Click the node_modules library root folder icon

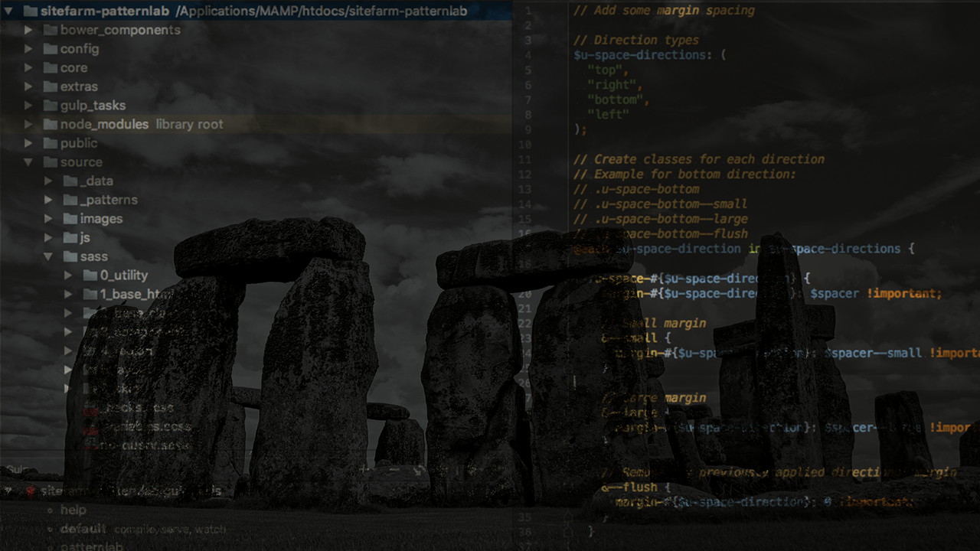click(x=51, y=124)
